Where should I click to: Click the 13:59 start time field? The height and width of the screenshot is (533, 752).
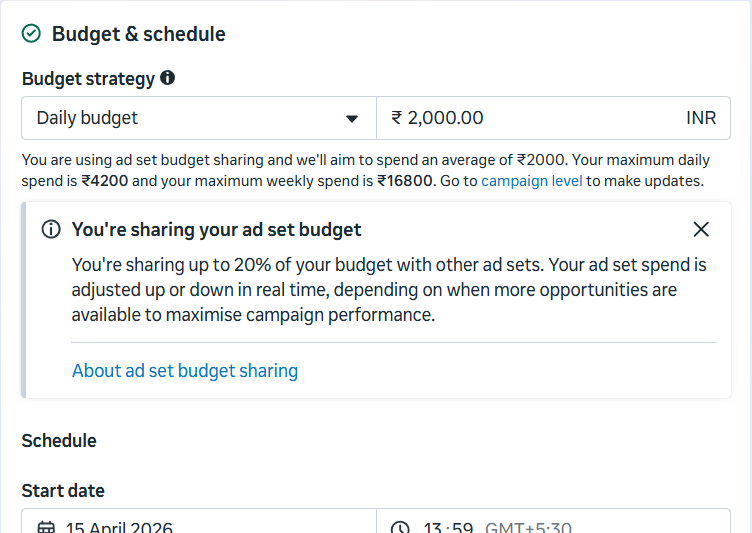pos(553,521)
